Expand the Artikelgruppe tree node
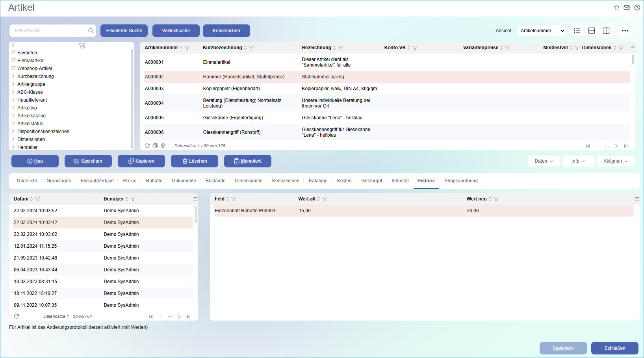The image size is (644, 358). pyautogui.click(x=13, y=84)
